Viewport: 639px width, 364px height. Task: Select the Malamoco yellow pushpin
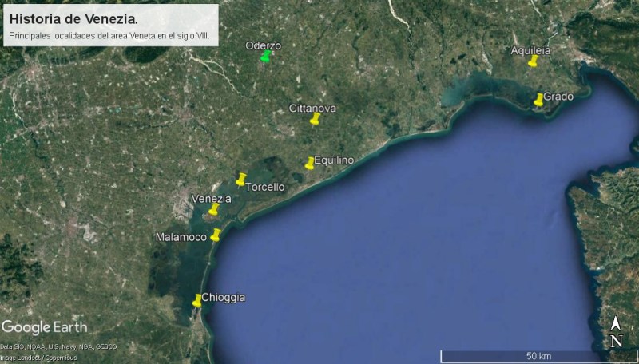point(216,235)
